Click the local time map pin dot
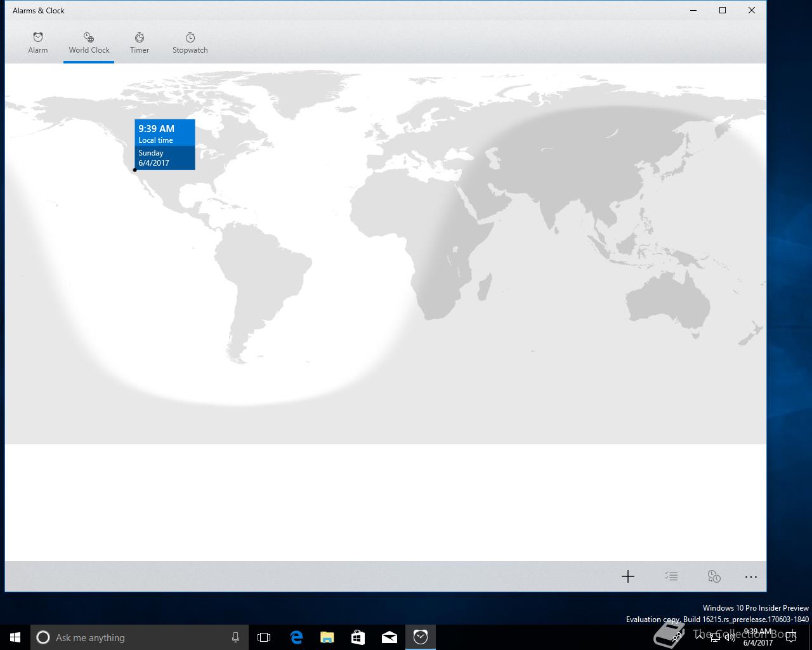This screenshot has width=812, height=650. click(135, 170)
